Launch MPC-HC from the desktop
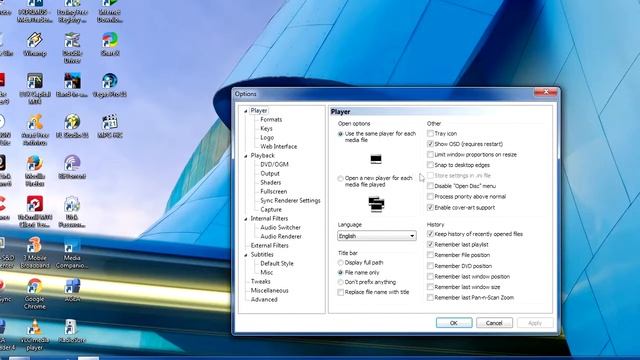The height and width of the screenshot is (360, 640). click(110, 126)
